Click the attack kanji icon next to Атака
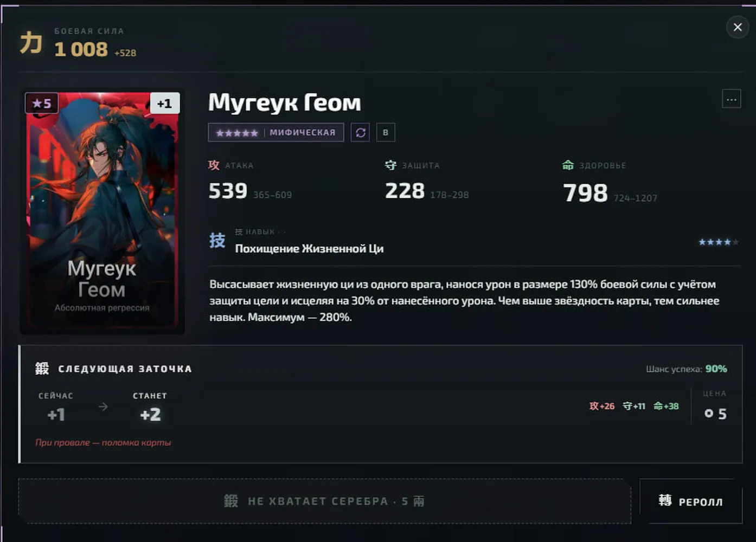Viewport: 756px width, 542px height. [214, 165]
